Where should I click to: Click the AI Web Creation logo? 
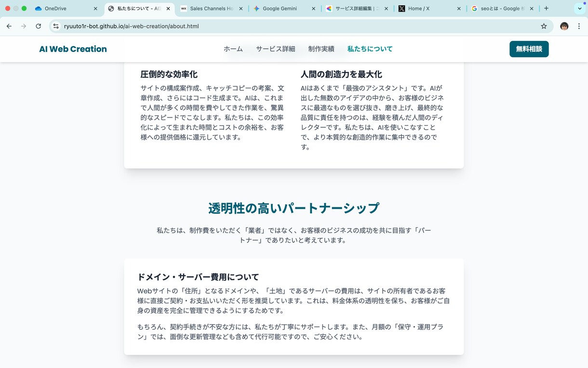tap(73, 49)
